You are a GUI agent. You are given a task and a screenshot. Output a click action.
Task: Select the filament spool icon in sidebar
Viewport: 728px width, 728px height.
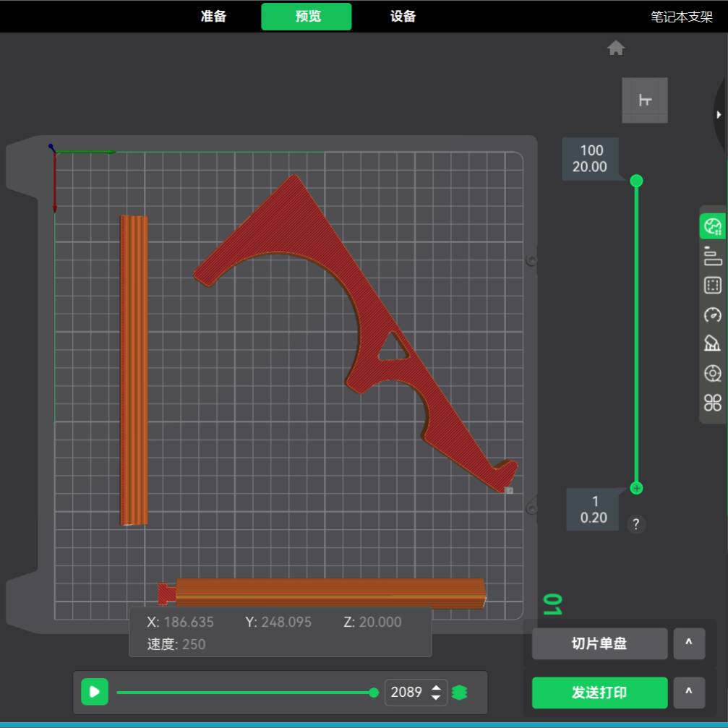point(713,373)
